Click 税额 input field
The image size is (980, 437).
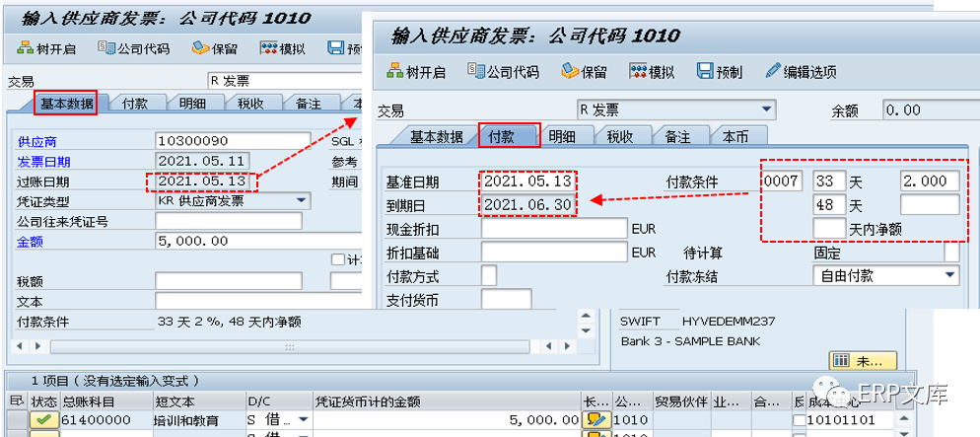[x=228, y=281]
